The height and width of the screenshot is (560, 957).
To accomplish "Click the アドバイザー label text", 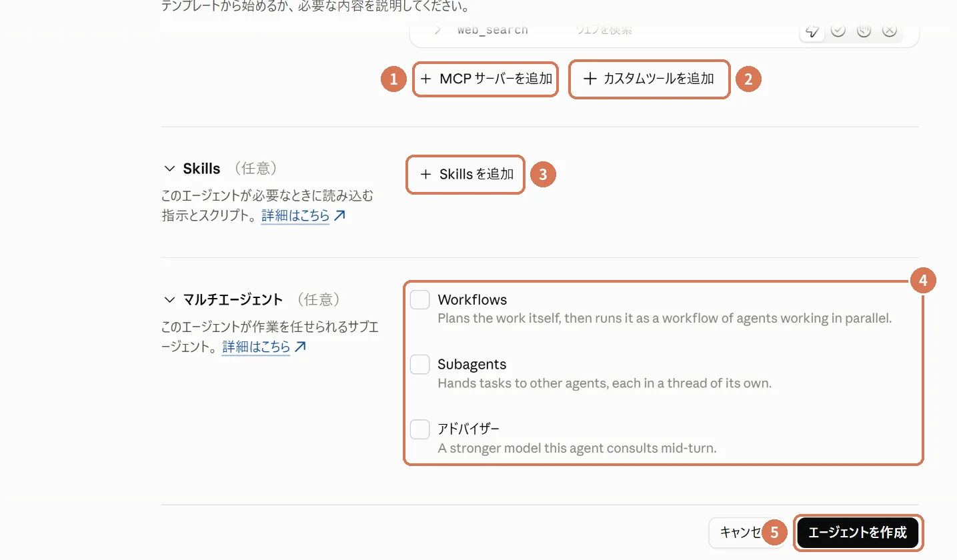I will [469, 429].
